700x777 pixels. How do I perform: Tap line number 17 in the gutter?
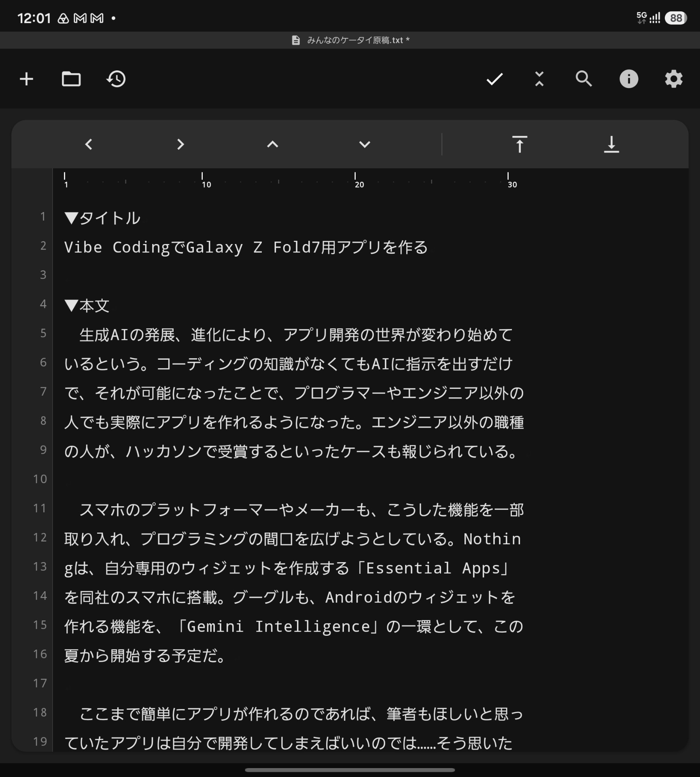tap(40, 683)
